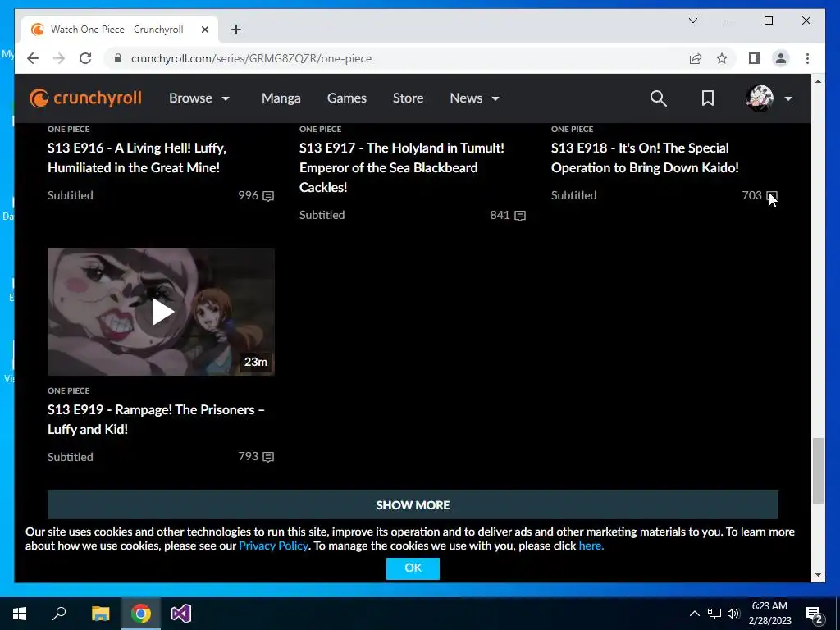This screenshot has width=840, height=630.
Task: Open Chrome's three-dot menu
Action: pos(807,58)
